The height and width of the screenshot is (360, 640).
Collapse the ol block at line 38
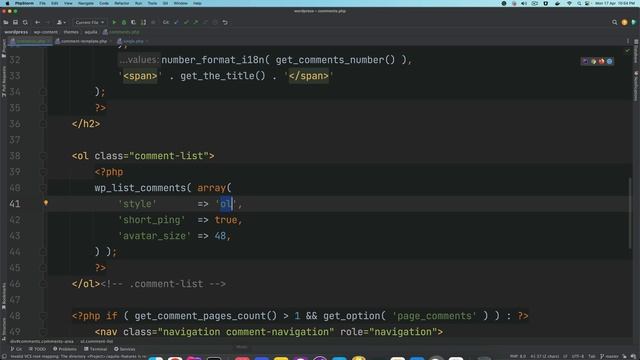43,156
